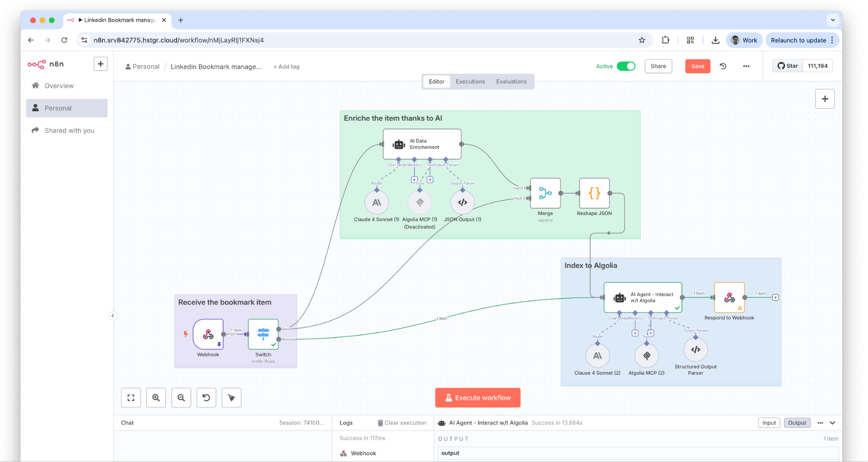This screenshot has height=462, width=868.
Task: Open the Webhook trigger node
Action: coord(208,334)
